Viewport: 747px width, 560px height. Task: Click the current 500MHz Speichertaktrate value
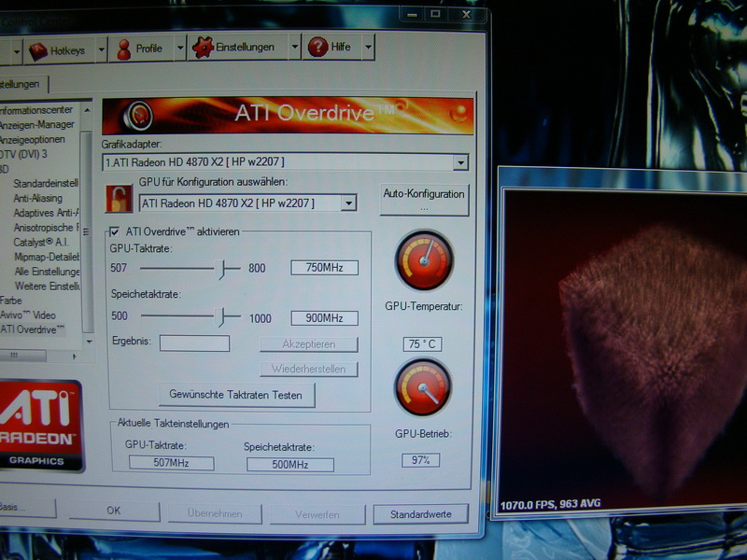(290, 465)
